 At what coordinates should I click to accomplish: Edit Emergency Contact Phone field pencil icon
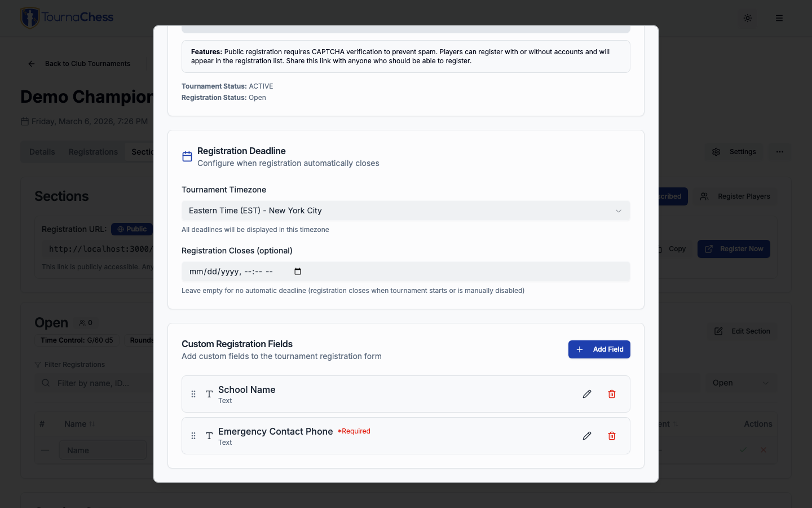[x=587, y=436]
